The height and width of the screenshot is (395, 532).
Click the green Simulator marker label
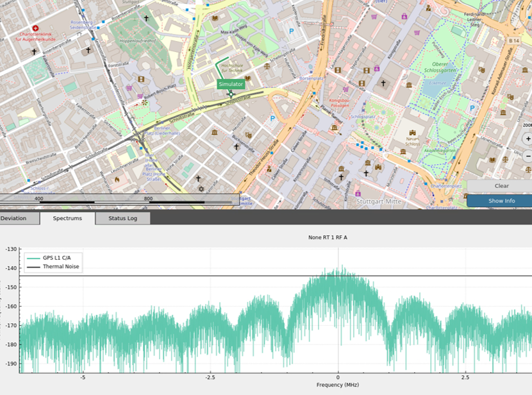point(231,84)
